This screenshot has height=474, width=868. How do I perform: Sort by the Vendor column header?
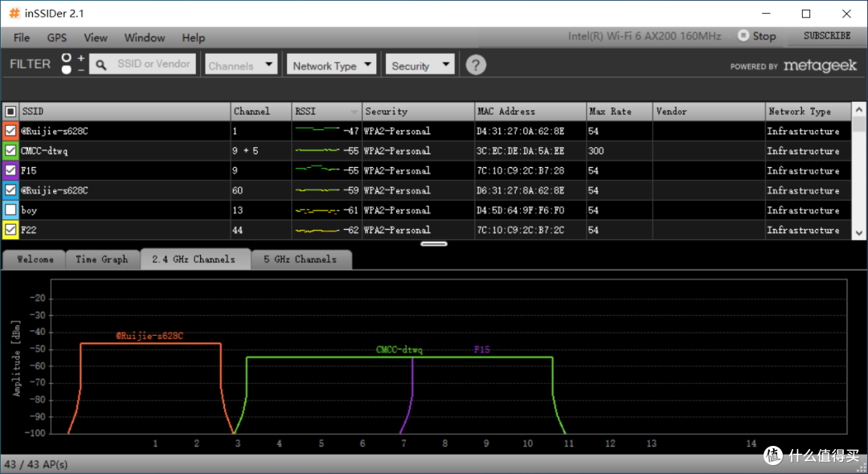tap(709, 112)
